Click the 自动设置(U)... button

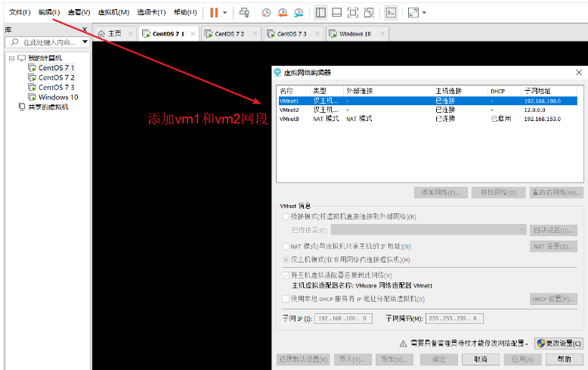[x=553, y=230]
